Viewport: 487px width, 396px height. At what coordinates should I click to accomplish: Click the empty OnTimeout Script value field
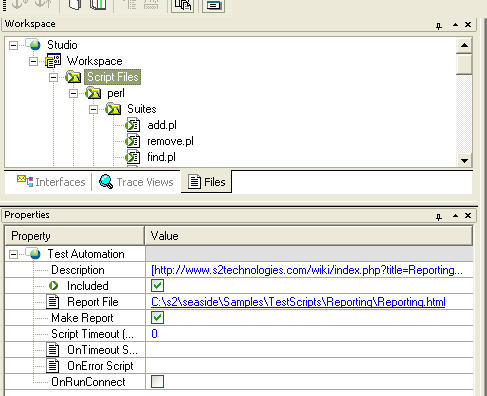[x=309, y=350]
